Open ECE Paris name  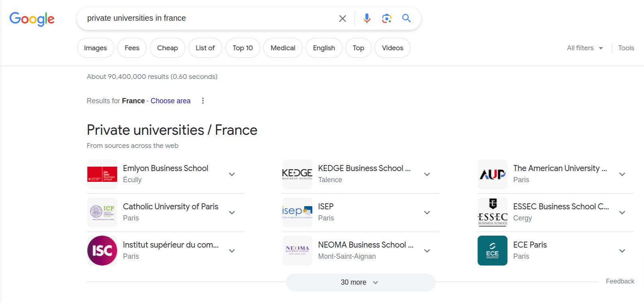point(530,245)
